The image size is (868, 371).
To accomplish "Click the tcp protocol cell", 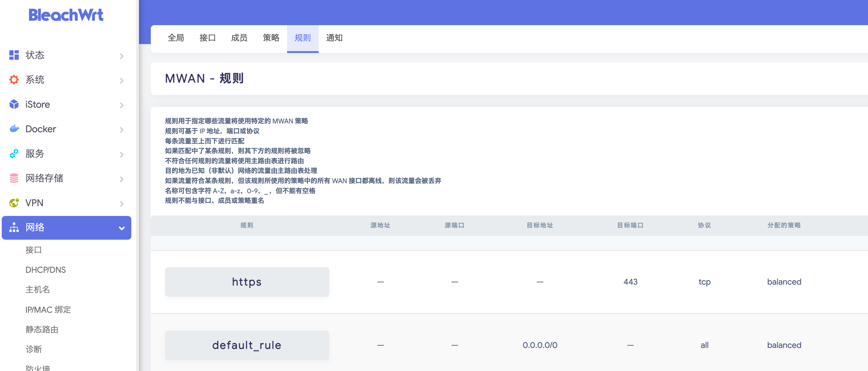I will click(x=705, y=282).
